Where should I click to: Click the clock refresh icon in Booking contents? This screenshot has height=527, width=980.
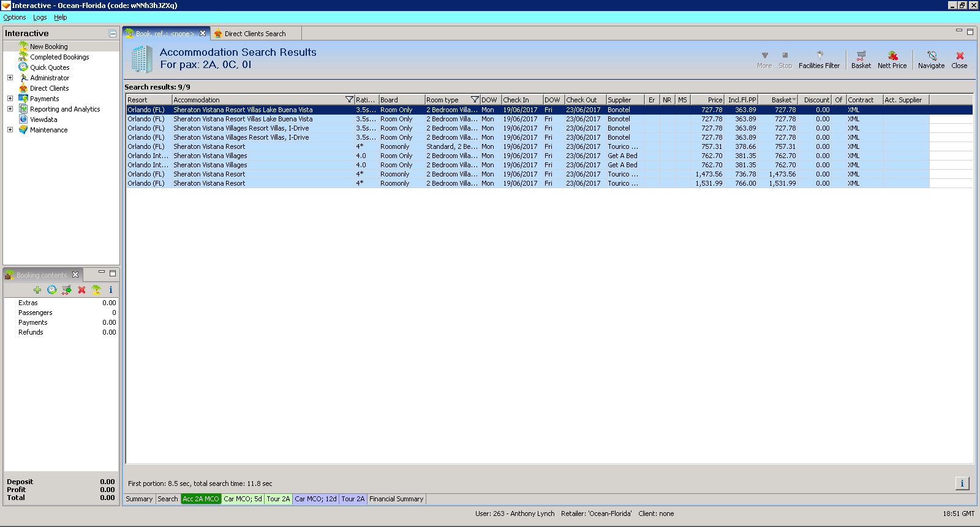(52, 290)
